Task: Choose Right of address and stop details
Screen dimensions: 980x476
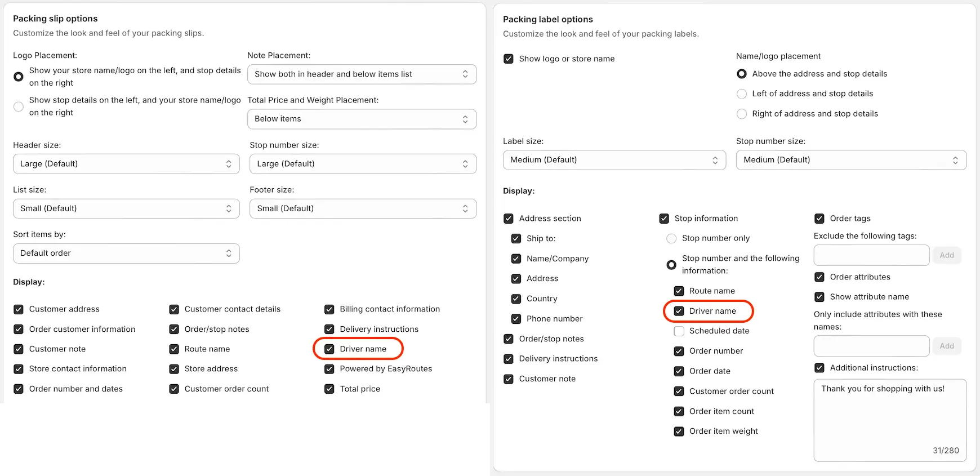Action: tap(742, 114)
